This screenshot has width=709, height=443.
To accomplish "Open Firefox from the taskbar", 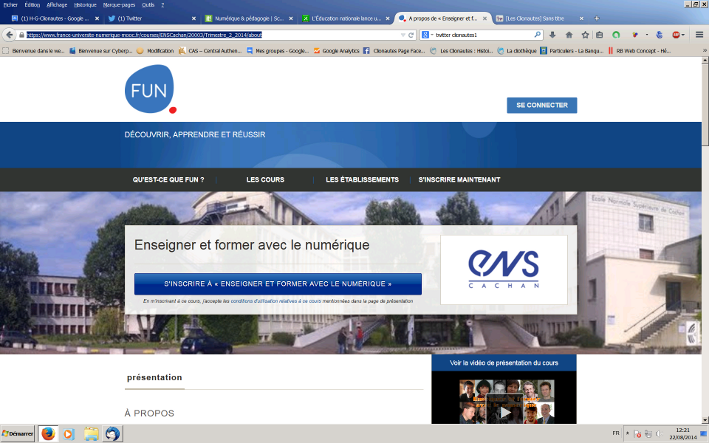I will tap(48, 434).
